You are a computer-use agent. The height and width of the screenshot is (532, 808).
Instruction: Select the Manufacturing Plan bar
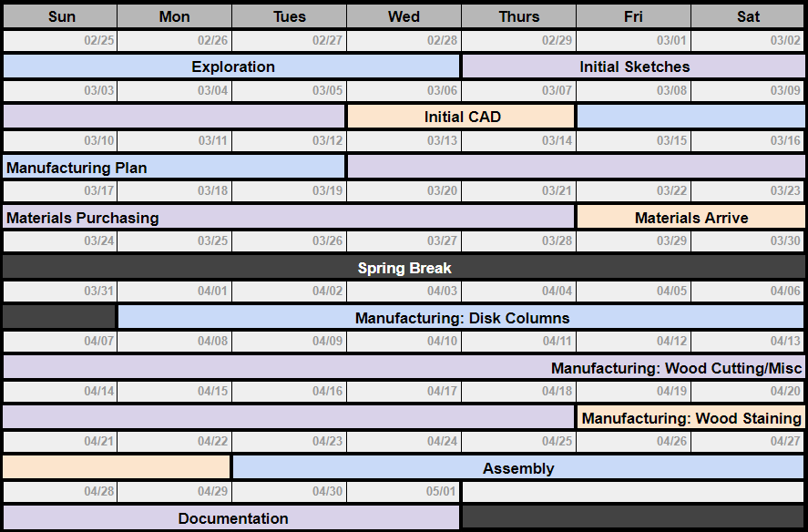click(x=174, y=167)
